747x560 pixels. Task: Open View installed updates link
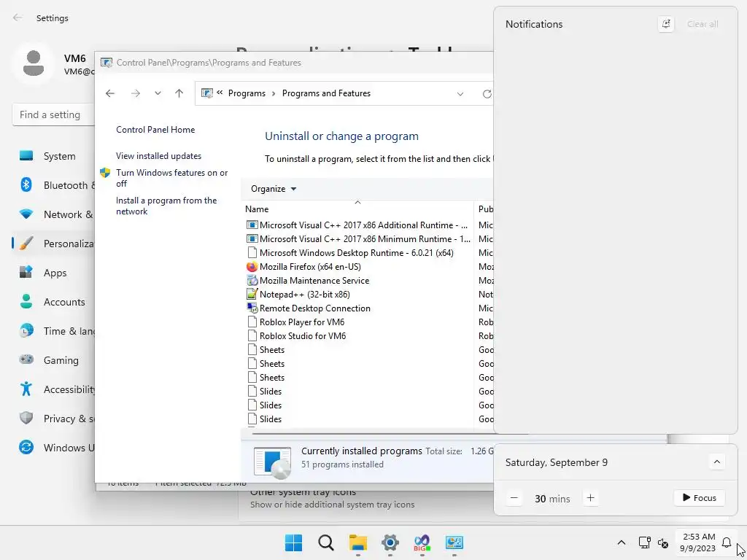158,156
